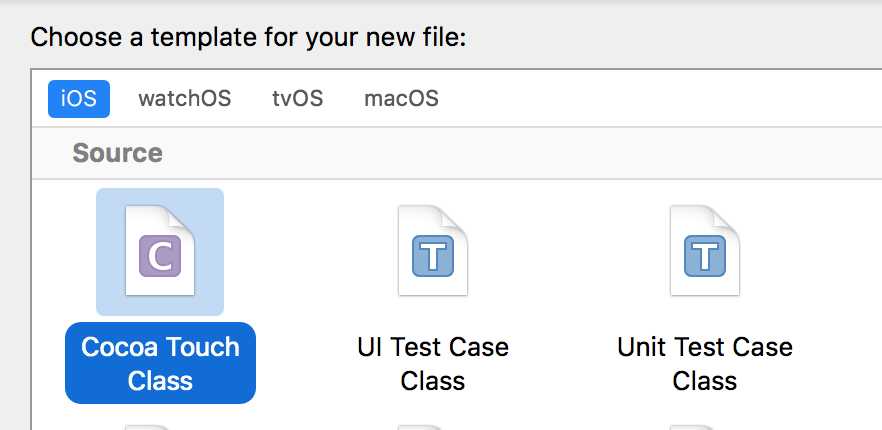
Task: Switch to the watchOS platform tab
Action: click(184, 99)
